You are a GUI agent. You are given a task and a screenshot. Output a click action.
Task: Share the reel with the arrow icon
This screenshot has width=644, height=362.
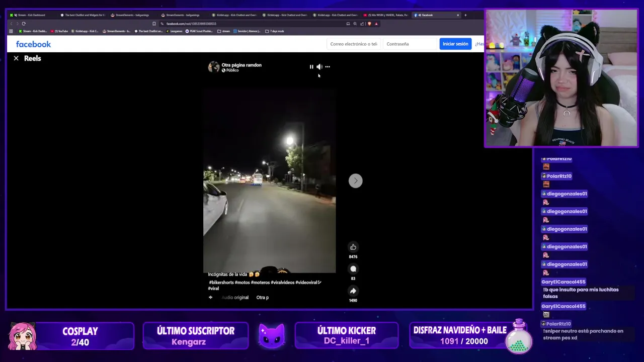pos(353,291)
